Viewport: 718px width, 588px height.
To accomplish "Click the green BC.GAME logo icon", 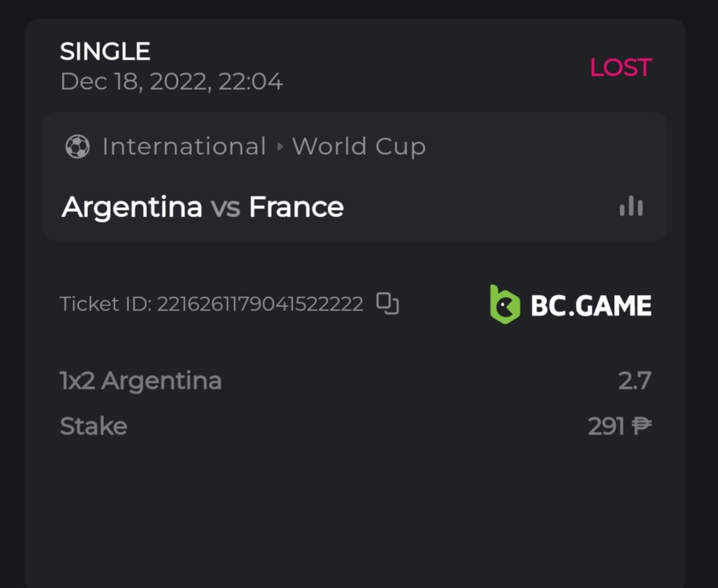I will point(505,306).
